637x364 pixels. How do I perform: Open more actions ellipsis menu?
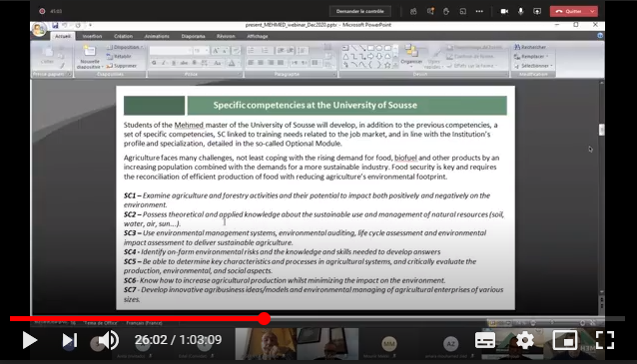point(479,11)
